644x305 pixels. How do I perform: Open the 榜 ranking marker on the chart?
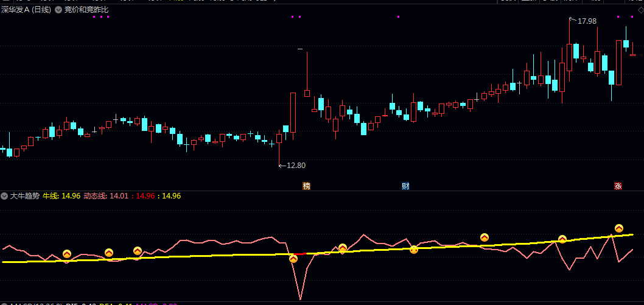[306, 186]
